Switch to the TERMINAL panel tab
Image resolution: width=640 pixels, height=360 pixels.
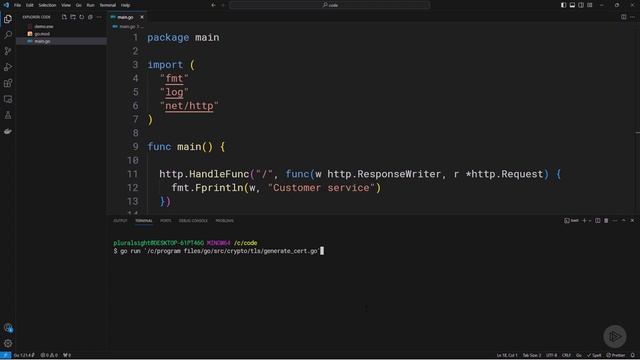tap(144, 221)
